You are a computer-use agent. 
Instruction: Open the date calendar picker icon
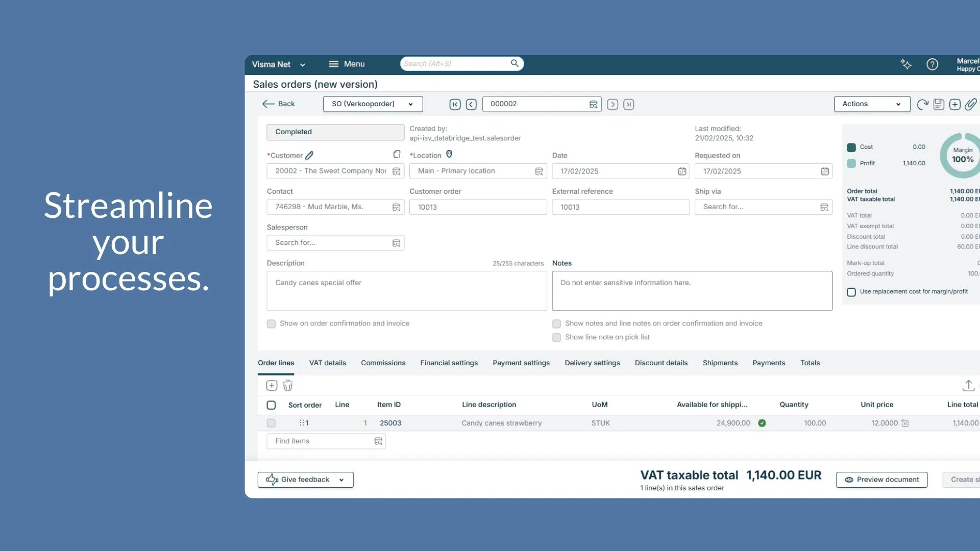click(x=682, y=171)
